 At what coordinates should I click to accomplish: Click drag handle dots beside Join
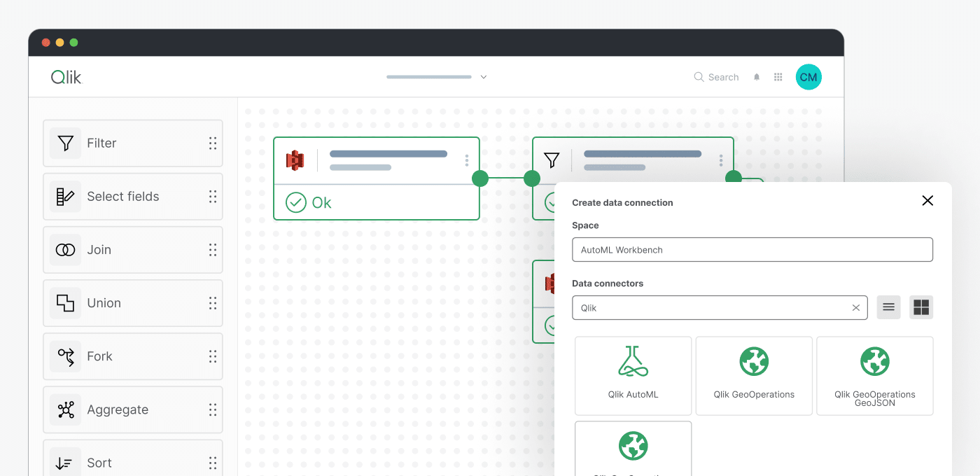tap(213, 250)
